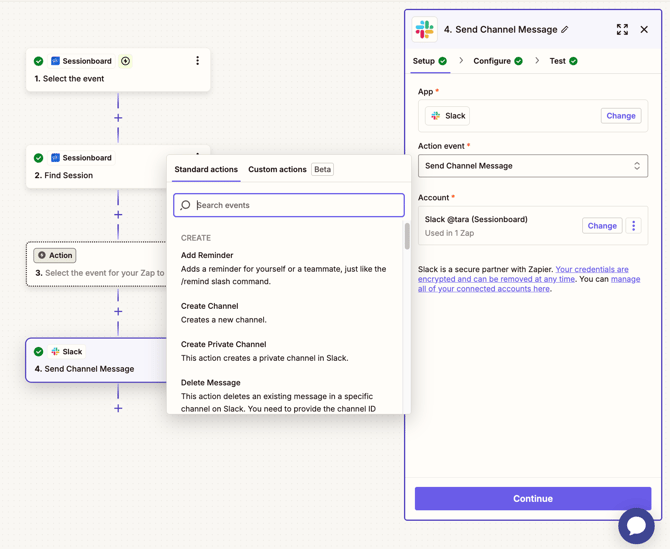Click the search magnifier icon

pos(185,205)
